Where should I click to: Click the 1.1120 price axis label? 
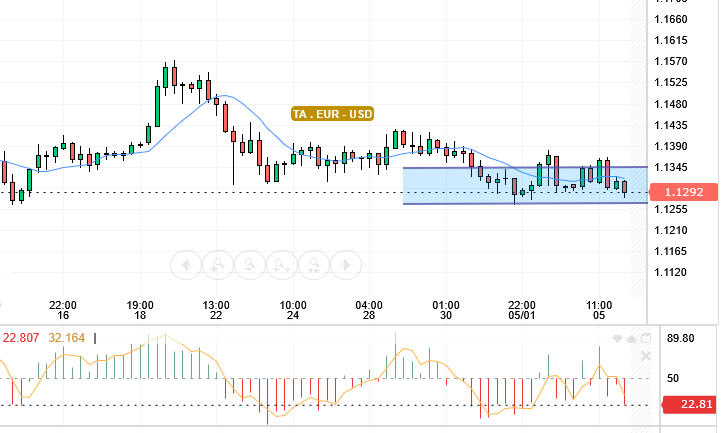(671, 272)
